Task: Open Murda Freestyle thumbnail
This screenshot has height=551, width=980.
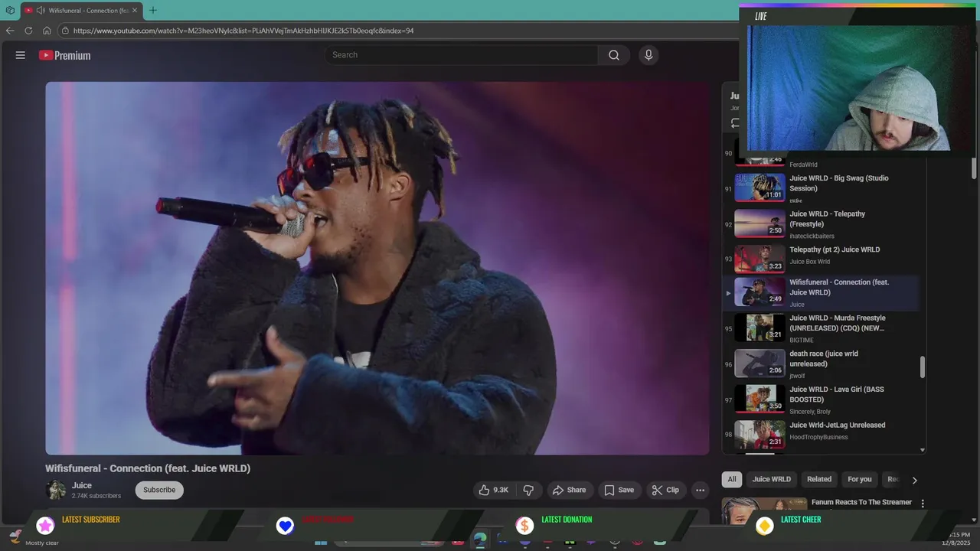Action: click(760, 328)
